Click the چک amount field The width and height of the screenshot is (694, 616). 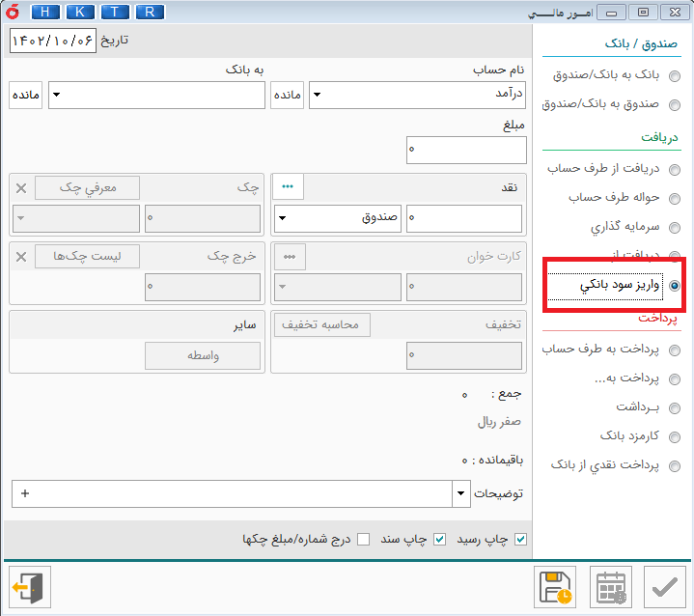[203, 218]
